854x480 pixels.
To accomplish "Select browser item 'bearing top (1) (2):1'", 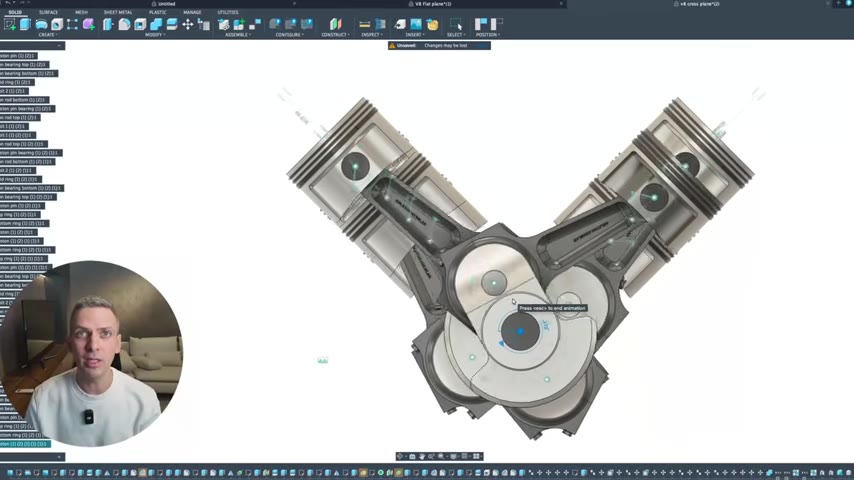I will coord(25,64).
